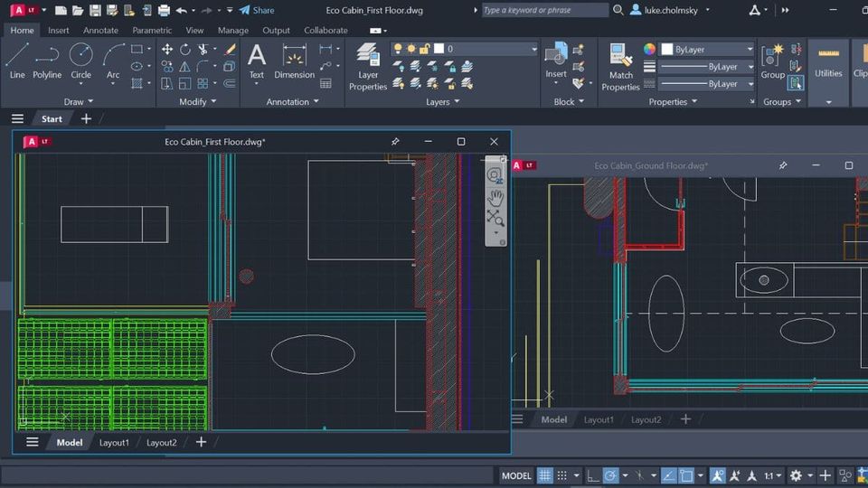This screenshot has width=868, height=488.
Task: Expand the Annotation panel
Action: coord(292,102)
